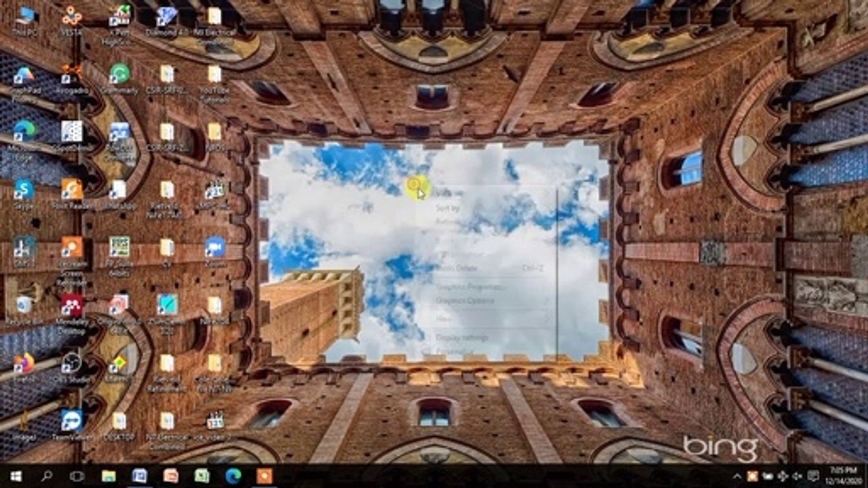The image size is (868, 488).
Task: Launch the Avogadro desktop shortcut
Action: (72, 79)
